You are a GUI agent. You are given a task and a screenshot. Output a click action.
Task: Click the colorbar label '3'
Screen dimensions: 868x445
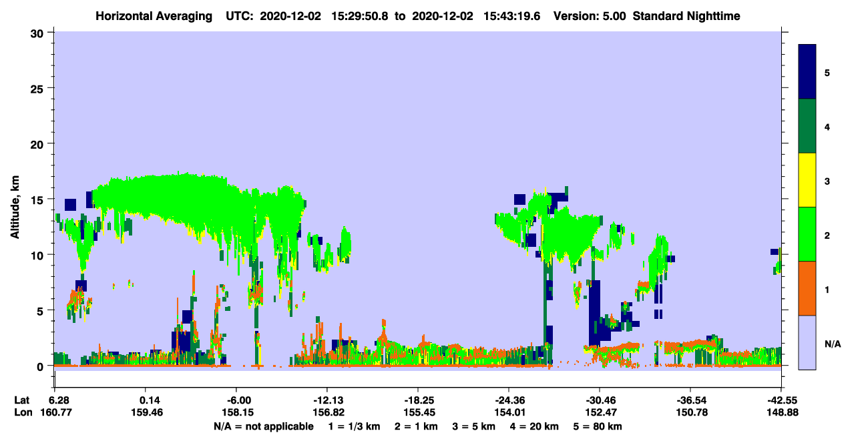[827, 181]
